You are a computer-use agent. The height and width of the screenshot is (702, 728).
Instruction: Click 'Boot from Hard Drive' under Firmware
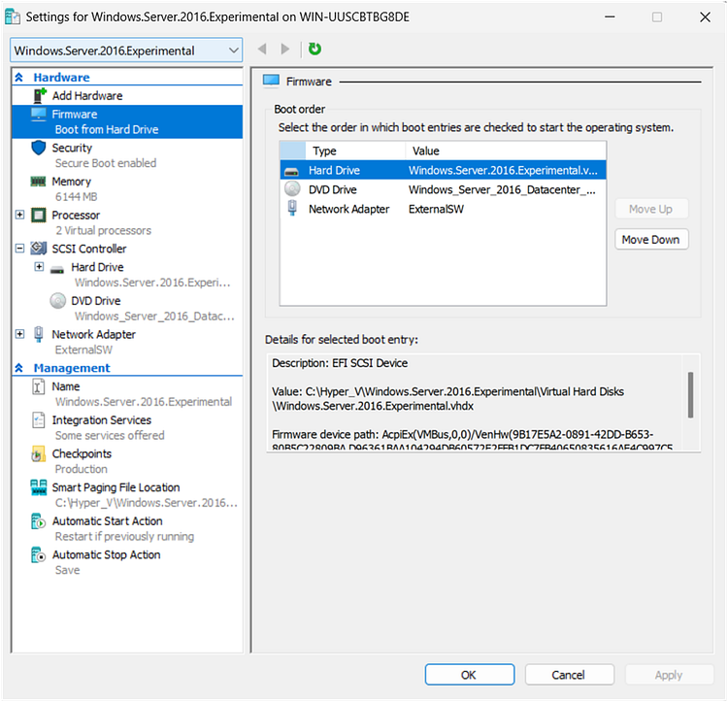click(x=107, y=129)
